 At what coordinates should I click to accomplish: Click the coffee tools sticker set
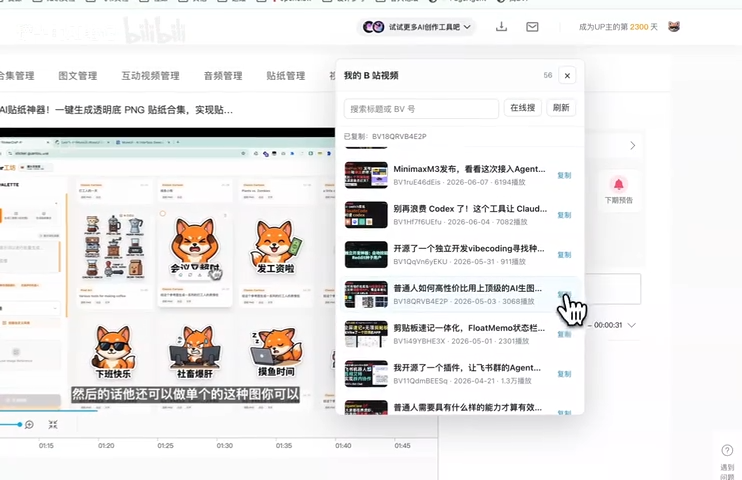point(114,246)
